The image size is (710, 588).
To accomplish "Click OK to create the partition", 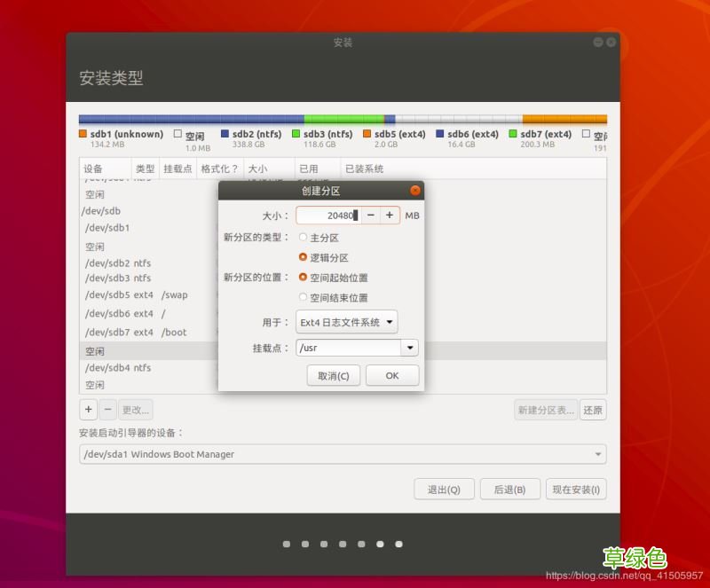I will tap(391, 375).
